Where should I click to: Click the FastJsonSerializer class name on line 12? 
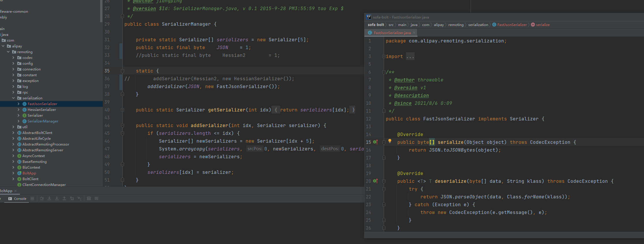coord(449,119)
